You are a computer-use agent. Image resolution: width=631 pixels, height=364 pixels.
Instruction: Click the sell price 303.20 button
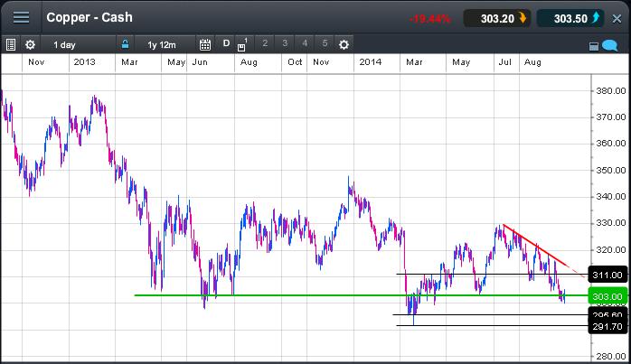pos(495,18)
